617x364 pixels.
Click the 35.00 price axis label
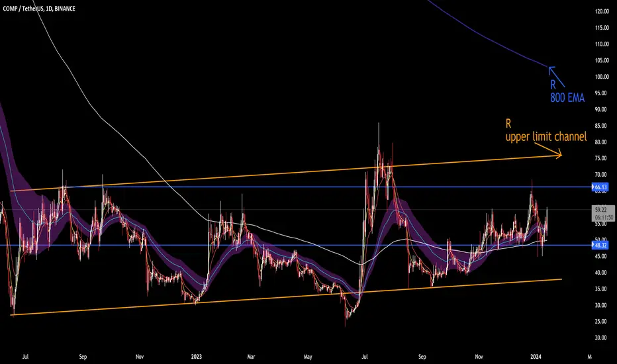coord(601,289)
